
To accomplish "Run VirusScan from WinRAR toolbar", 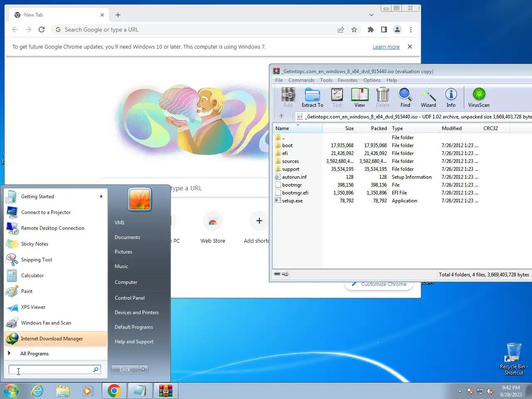I will pyautogui.click(x=479, y=97).
